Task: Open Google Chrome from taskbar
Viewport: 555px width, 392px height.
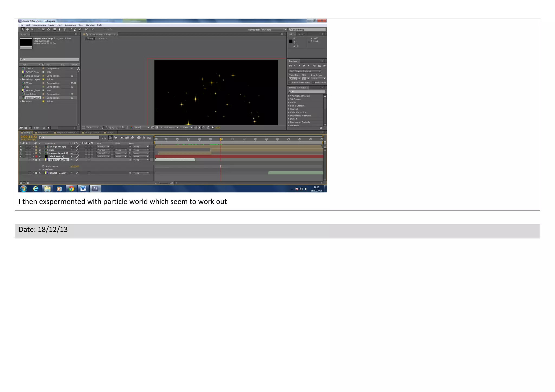Action: [x=71, y=189]
